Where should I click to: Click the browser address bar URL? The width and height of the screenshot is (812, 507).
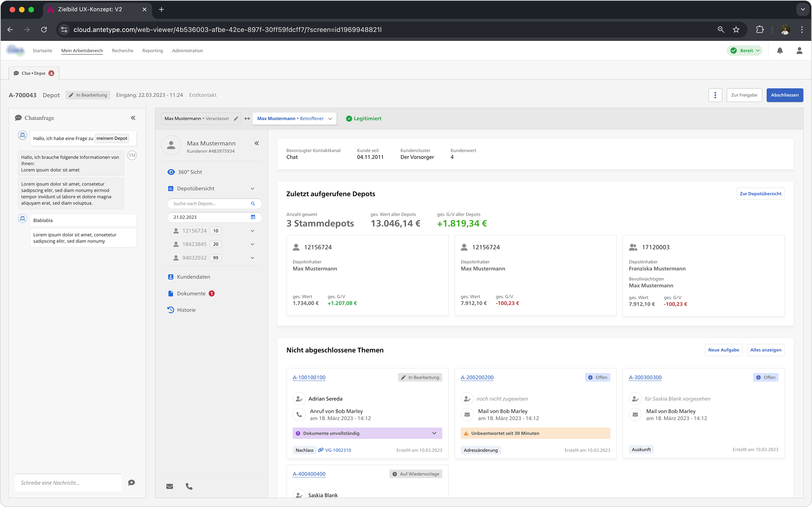click(227, 30)
